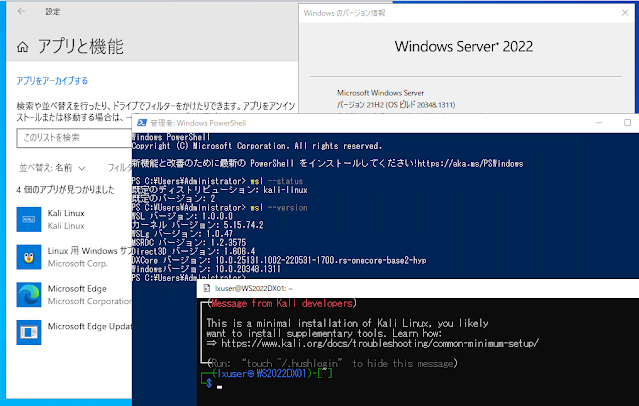Click 既定のディストリビューション: kali-linux line
Screen dimensions: 639x406
point(219,190)
